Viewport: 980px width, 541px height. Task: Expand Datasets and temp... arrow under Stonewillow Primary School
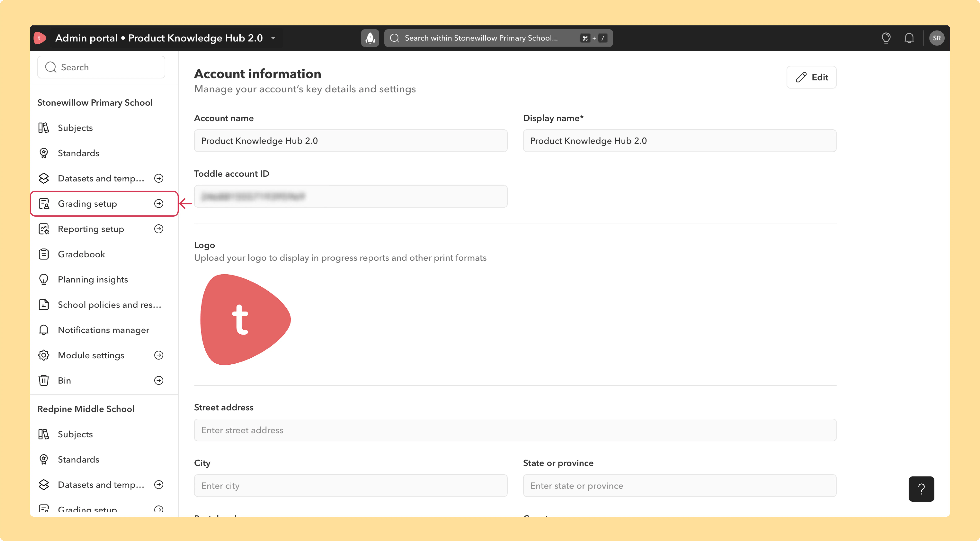(x=159, y=178)
